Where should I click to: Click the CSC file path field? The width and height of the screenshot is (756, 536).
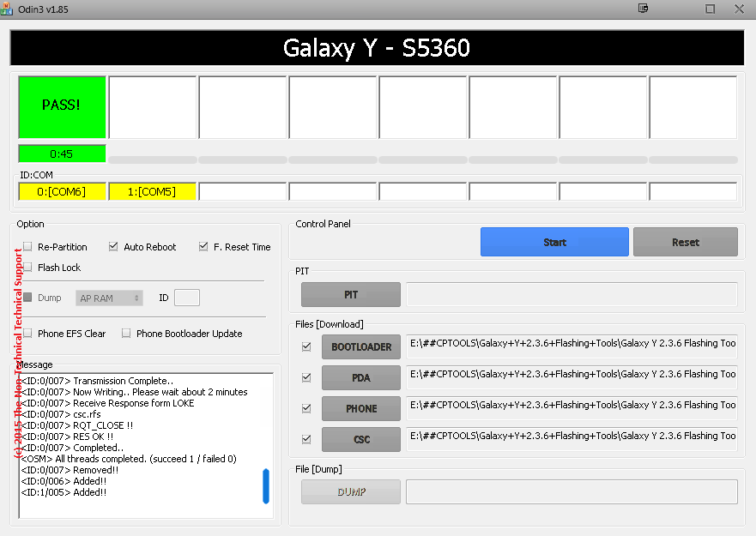click(572, 439)
